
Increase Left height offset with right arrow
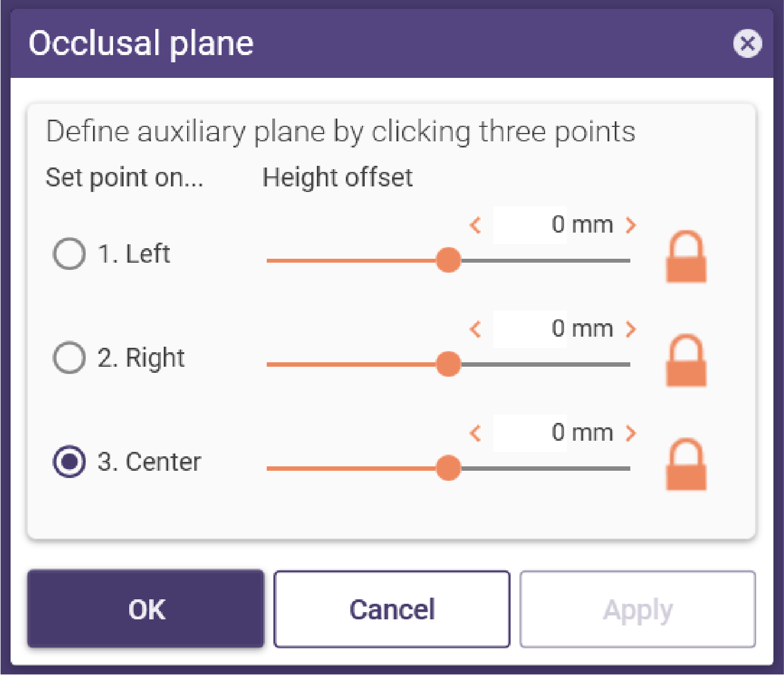pos(631,225)
